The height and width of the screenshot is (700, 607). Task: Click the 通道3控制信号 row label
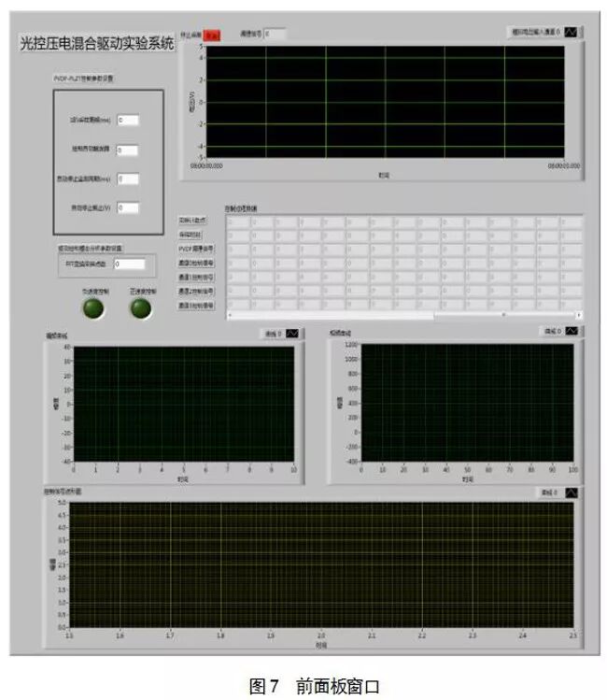coord(196,306)
